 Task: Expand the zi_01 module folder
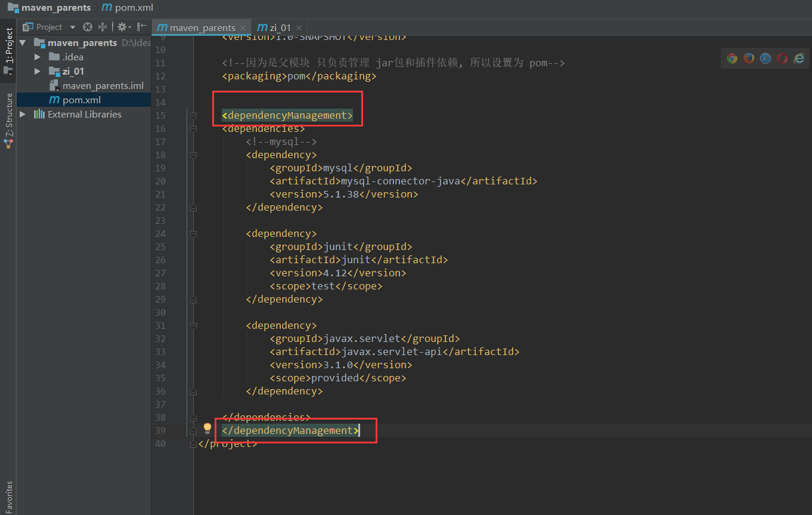point(38,72)
